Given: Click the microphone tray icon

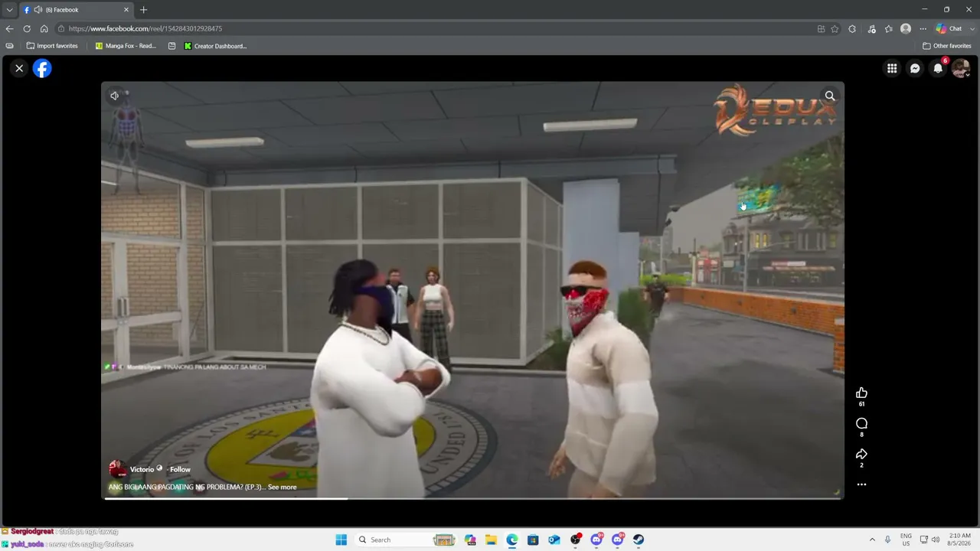Looking at the screenshot, I should point(887,540).
